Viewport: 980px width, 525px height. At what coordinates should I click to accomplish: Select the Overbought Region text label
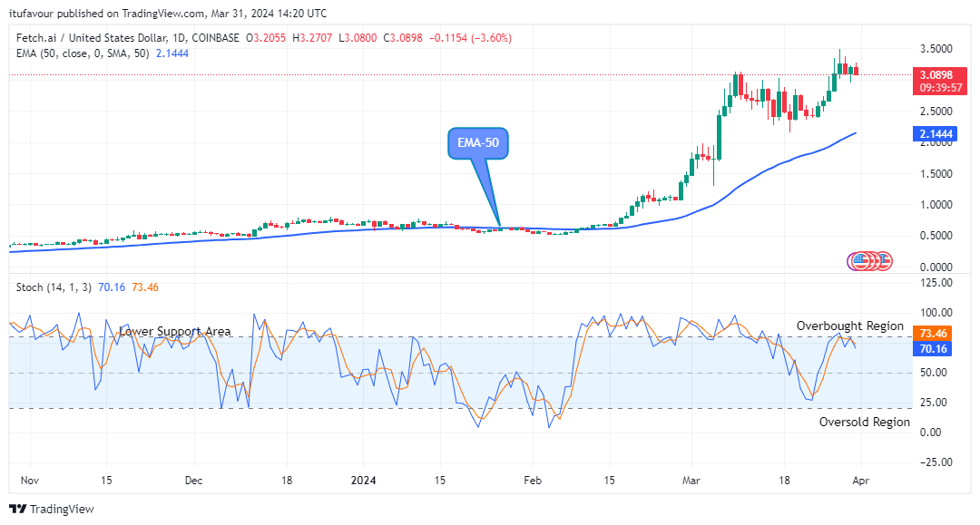850,326
